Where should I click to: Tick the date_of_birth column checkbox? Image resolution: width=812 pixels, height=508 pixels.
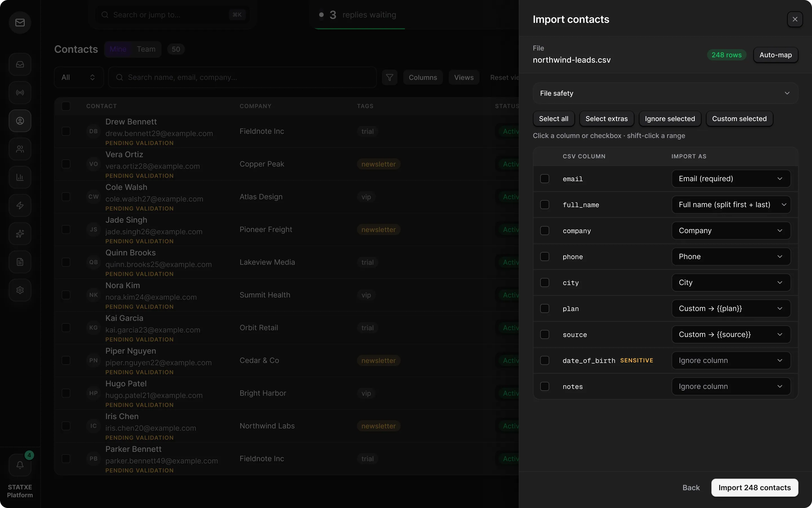(545, 360)
